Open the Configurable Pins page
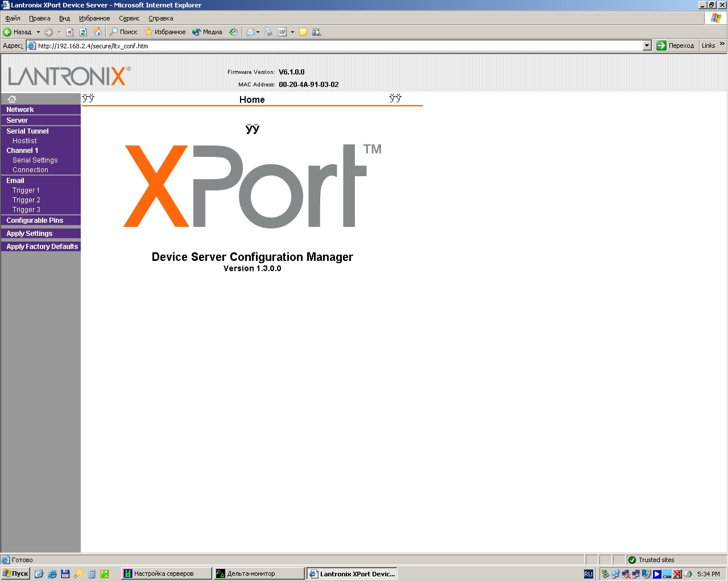 [35, 221]
